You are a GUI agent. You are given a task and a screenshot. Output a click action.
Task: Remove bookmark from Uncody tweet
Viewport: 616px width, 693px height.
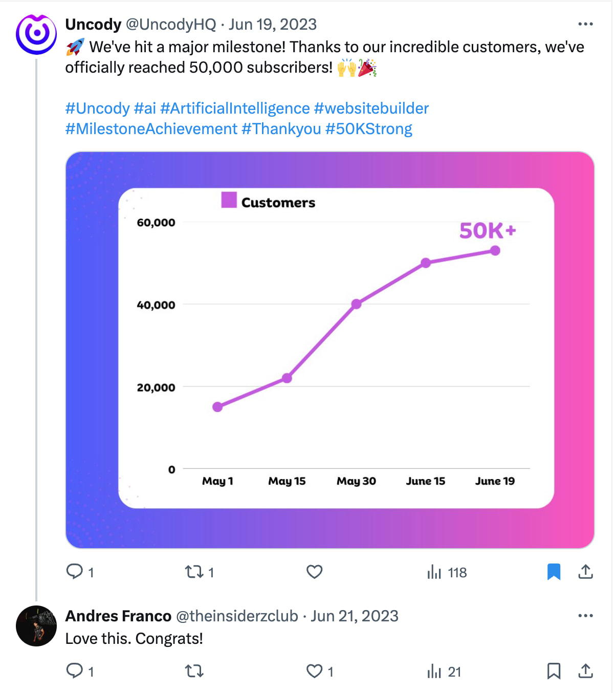point(554,572)
